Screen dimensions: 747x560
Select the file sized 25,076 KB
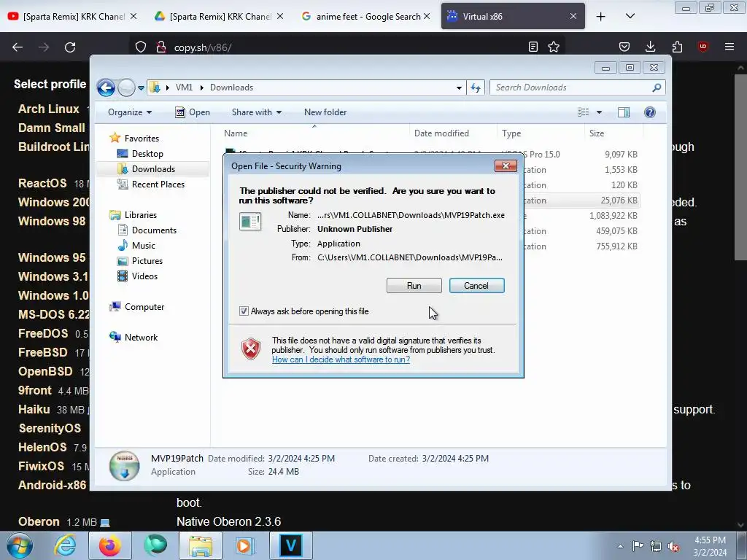tap(619, 201)
